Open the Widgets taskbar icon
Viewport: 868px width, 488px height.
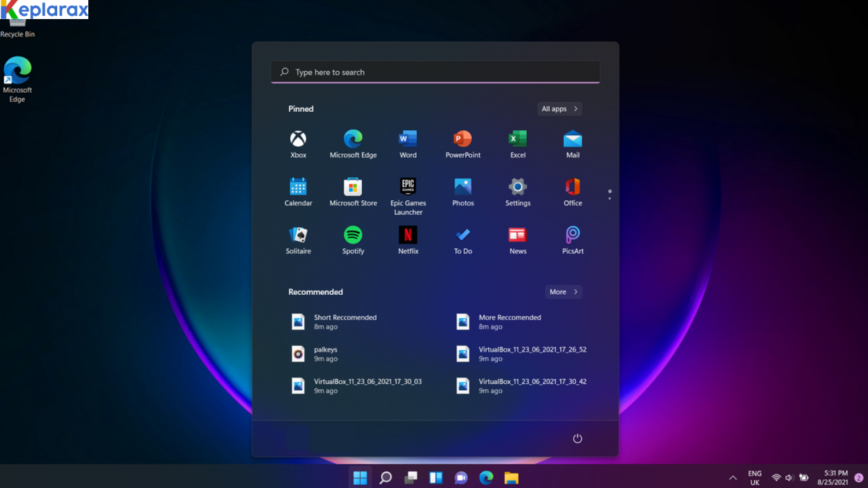(x=436, y=477)
